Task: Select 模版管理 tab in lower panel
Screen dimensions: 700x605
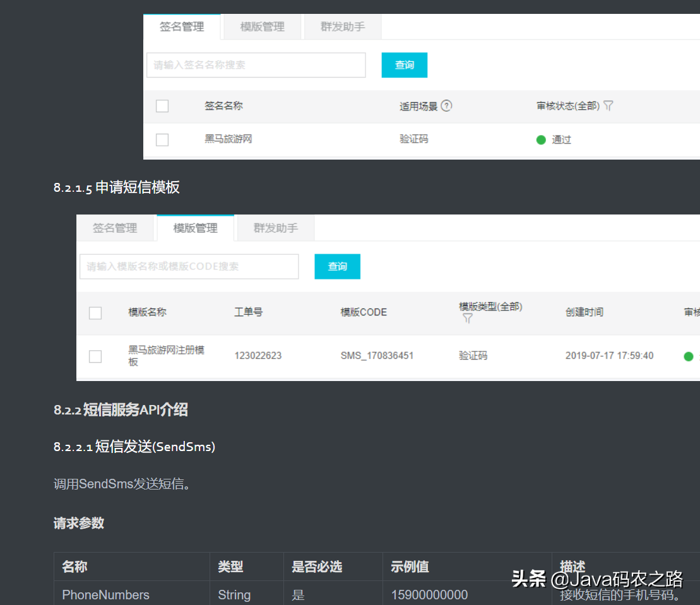Action: (x=196, y=228)
